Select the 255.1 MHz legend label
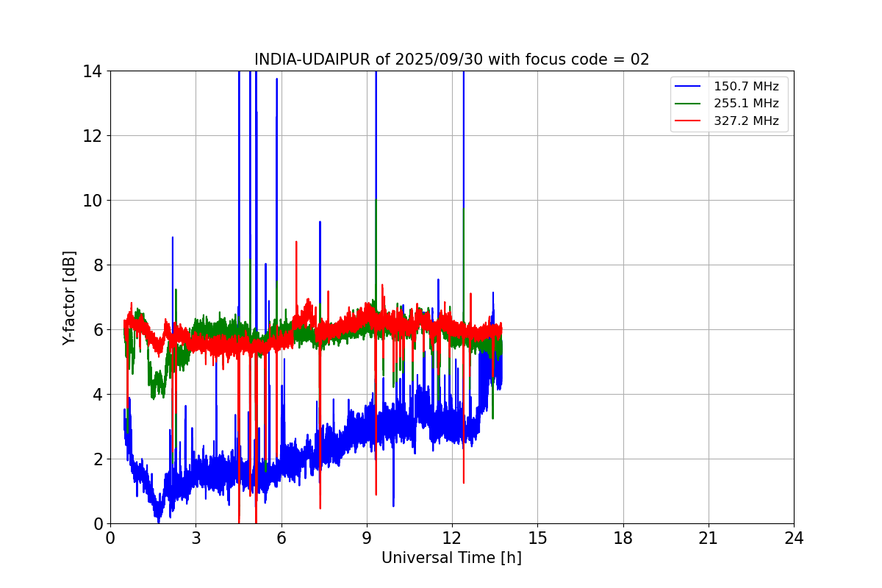The height and width of the screenshot is (588, 882). pos(746,104)
